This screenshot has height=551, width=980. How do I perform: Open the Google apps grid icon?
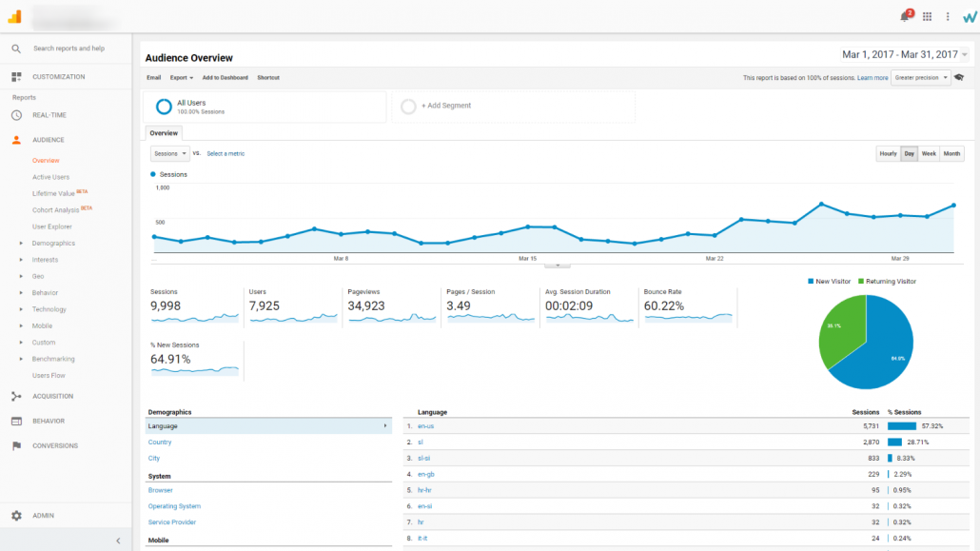pos(928,16)
